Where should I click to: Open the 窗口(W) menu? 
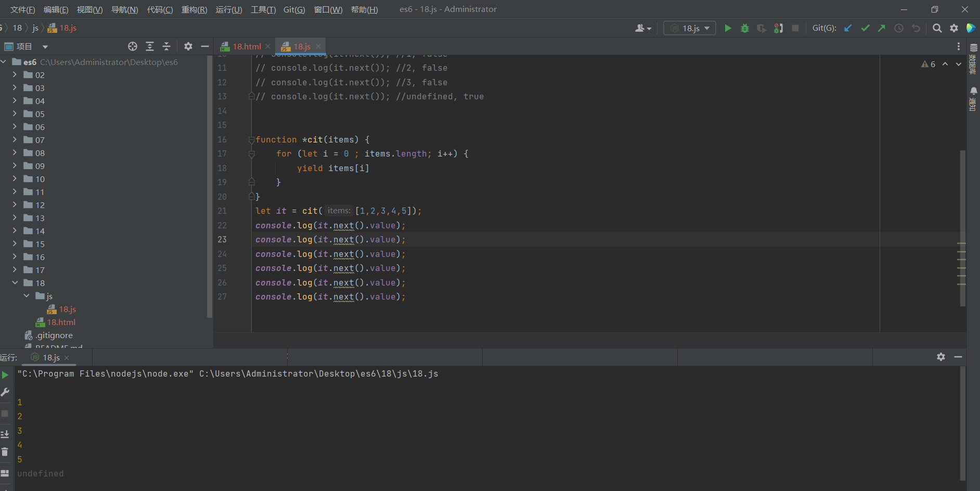pos(328,9)
